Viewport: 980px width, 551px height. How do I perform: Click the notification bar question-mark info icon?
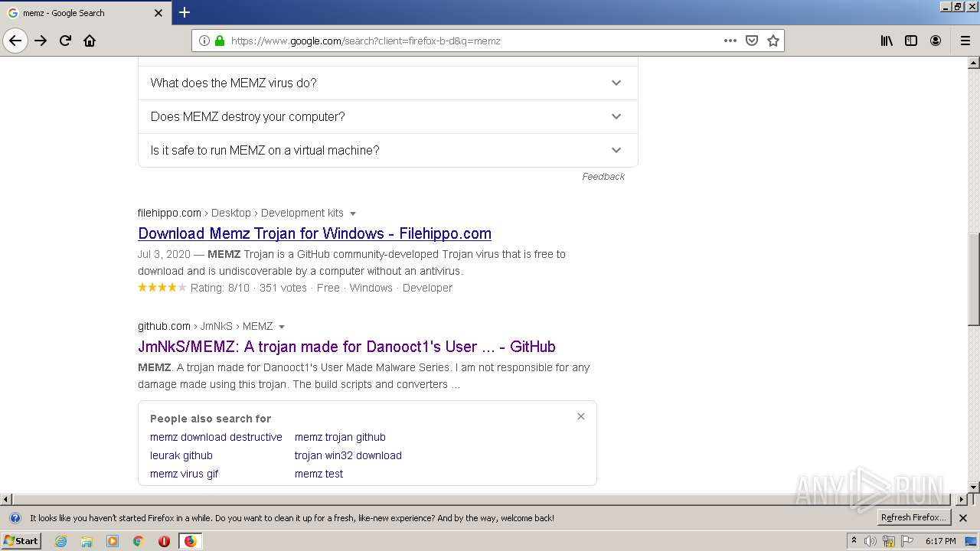click(x=15, y=518)
